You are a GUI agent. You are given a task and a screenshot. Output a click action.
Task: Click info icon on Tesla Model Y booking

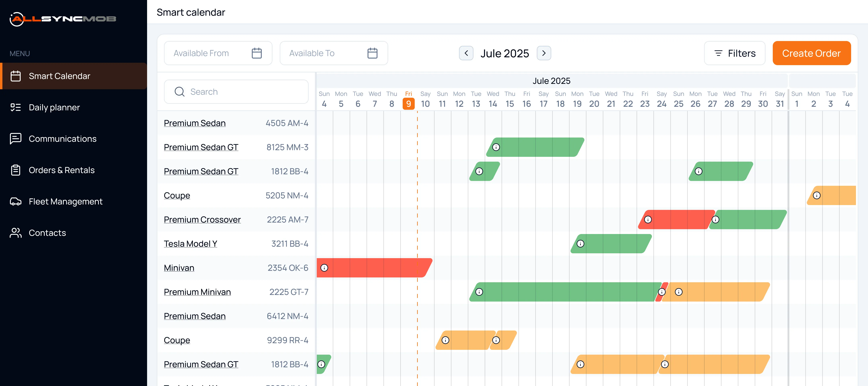tap(580, 244)
